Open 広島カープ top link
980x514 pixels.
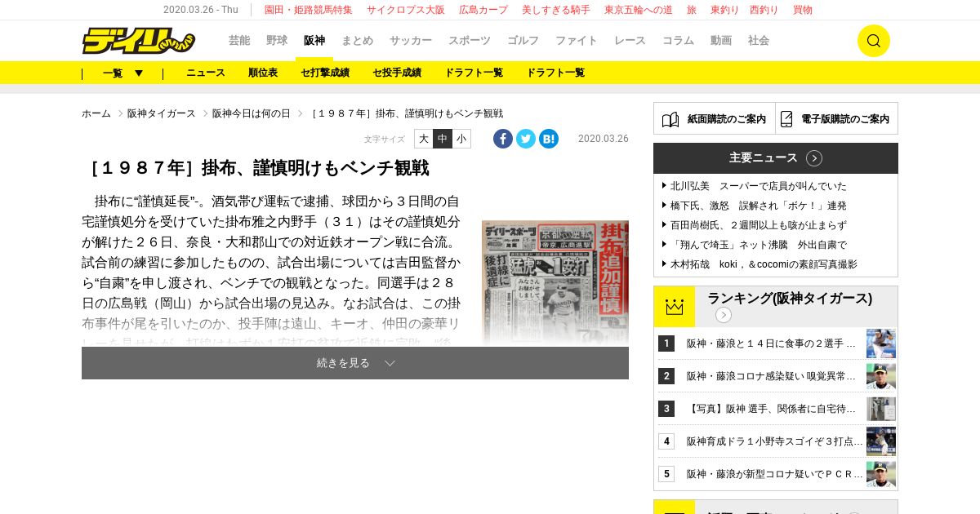(x=483, y=10)
